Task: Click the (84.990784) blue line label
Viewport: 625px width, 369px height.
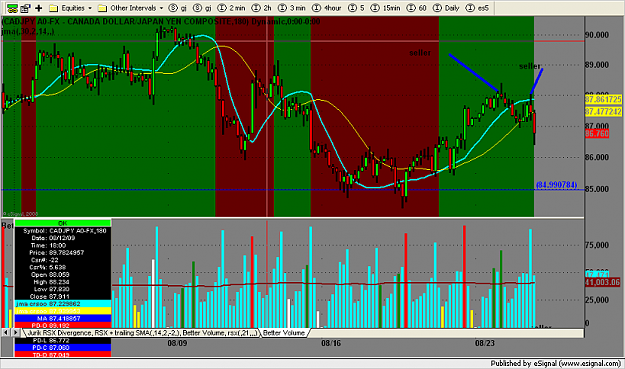Action: 556,184
